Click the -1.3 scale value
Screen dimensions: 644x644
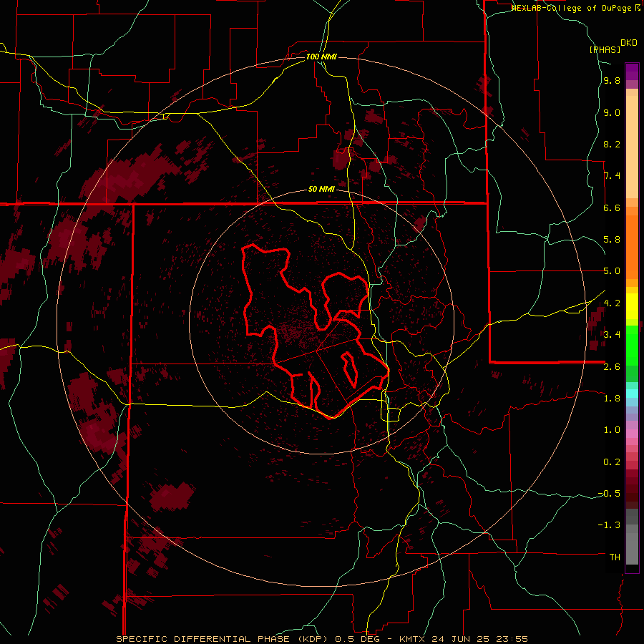pos(609,525)
